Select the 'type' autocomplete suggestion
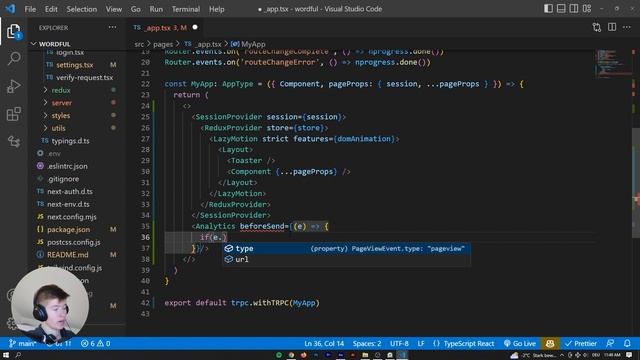Image resolution: width=640 pixels, height=360 pixels. (x=347, y=248)
